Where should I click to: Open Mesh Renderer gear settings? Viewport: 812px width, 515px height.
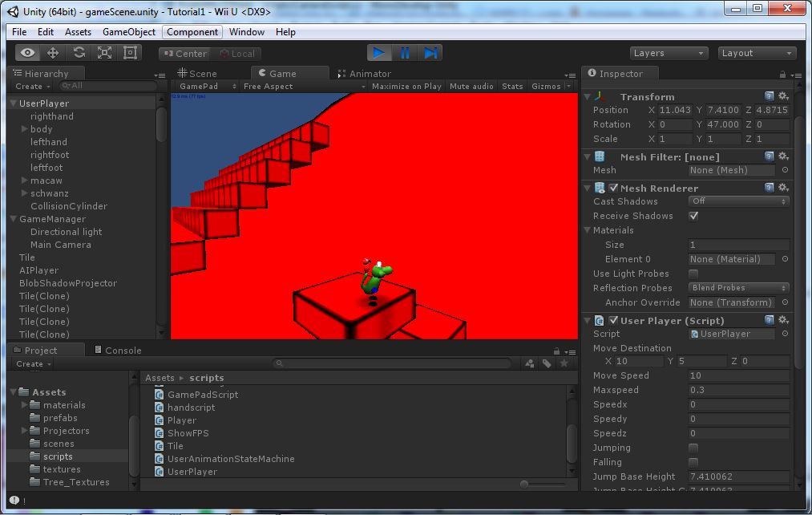tap(783, 188)
